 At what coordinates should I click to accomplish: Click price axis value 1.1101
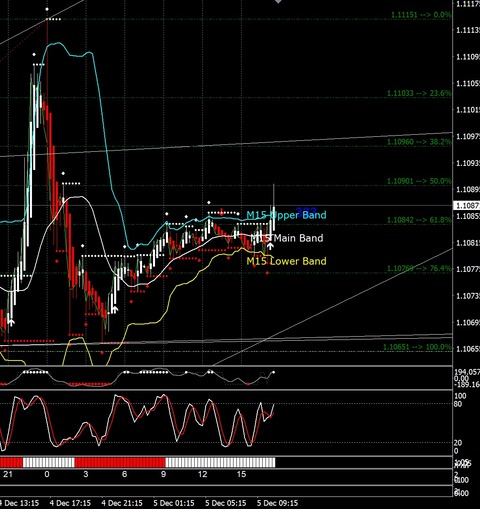coord(468,110)
